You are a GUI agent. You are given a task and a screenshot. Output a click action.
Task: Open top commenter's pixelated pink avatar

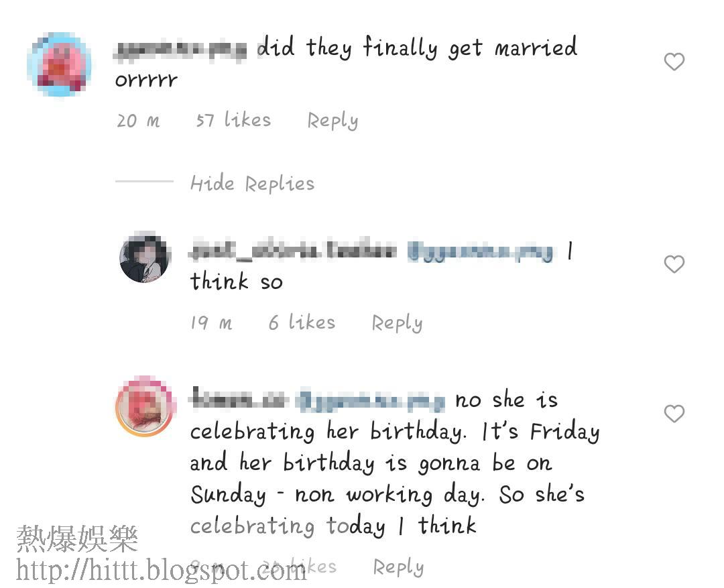[59, 64]
